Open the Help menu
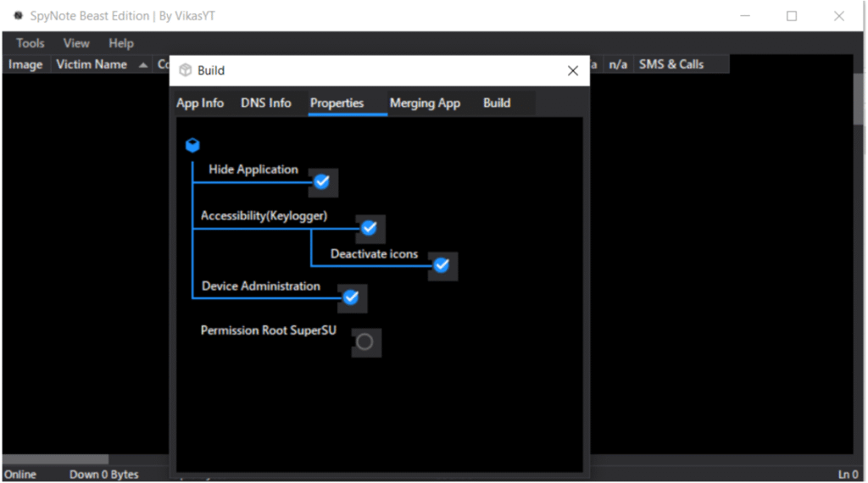The image size is (868, 483). tap(121, 43)
